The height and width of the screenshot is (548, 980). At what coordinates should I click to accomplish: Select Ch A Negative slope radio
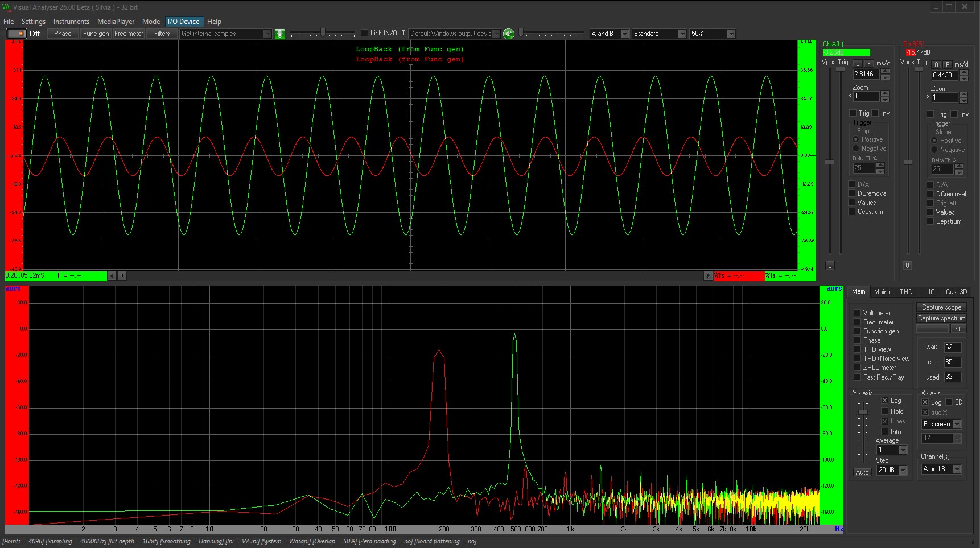point(855,149)
